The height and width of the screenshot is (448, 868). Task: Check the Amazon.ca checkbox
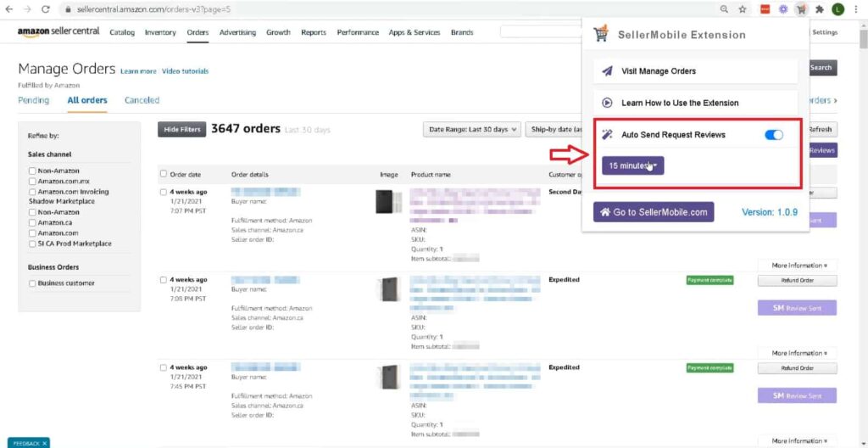point(32,223)
